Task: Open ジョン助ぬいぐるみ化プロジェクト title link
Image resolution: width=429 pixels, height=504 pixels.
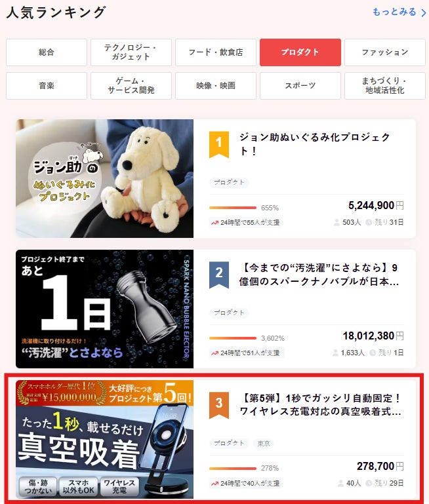Action: pos(314,144)
